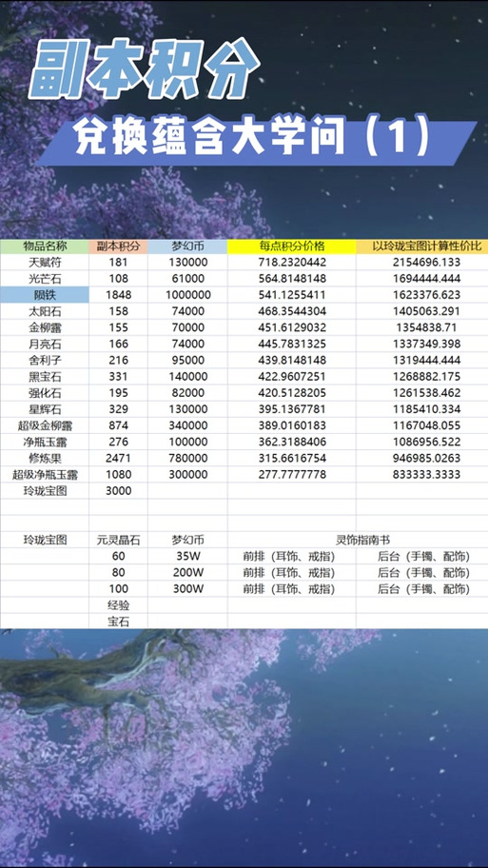Click the 833333.3333 cell
The image size is (488, 868).
[421, 474]
